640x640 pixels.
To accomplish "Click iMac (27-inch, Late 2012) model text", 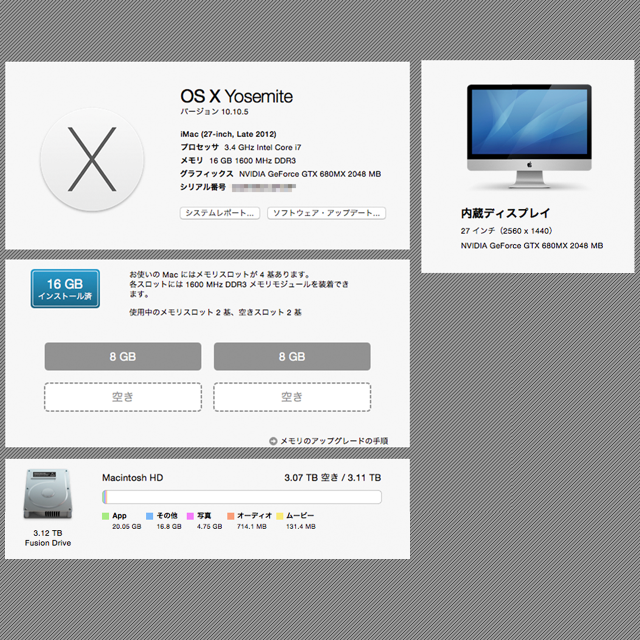I will click(x=228, y=134).
